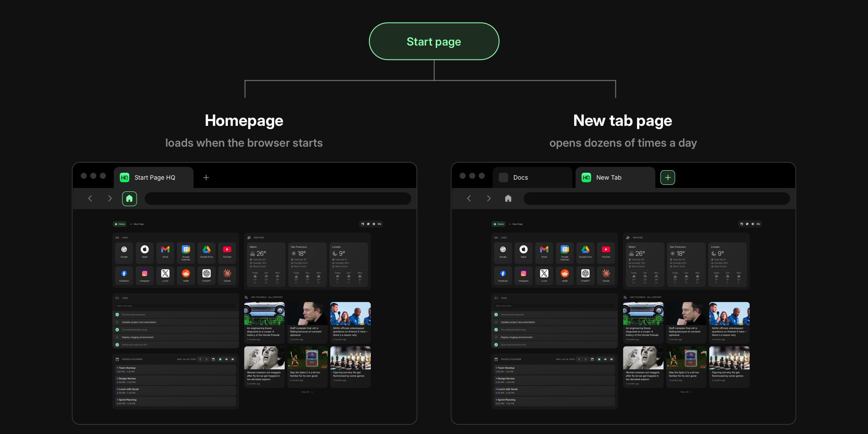Check 'Deploy staging environment' in New tab window
The image size is (868, 434).
pos(496,337)
